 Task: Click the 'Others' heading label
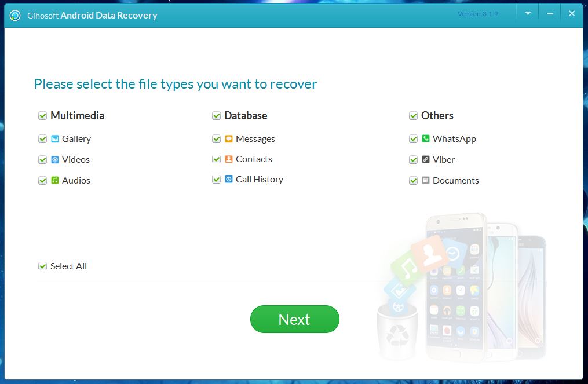[x=437, y=115]
